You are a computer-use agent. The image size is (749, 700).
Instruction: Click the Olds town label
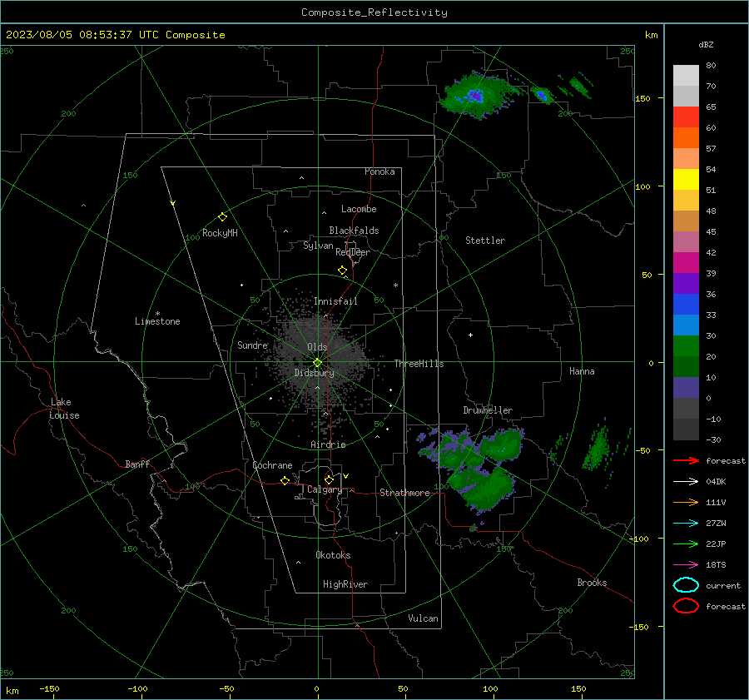pyautogui.click(x=317, y=347)
